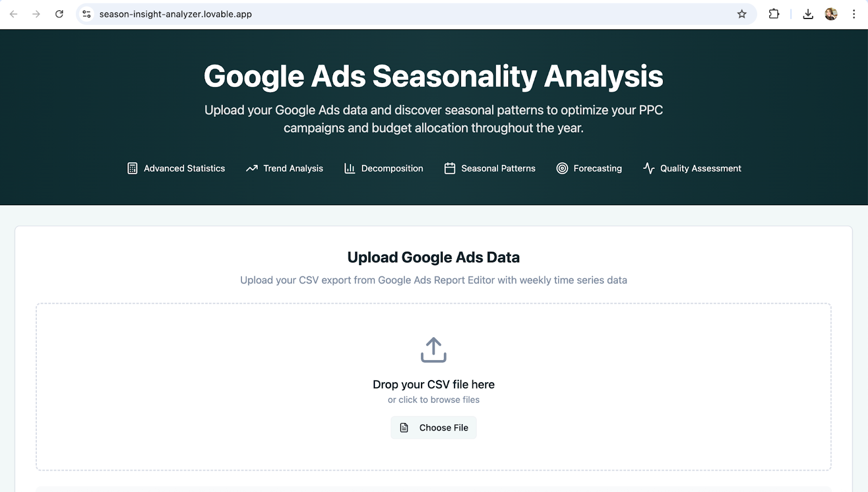Open the Chrome three-dot menu

pyautogui.click(x=854, y=14)
